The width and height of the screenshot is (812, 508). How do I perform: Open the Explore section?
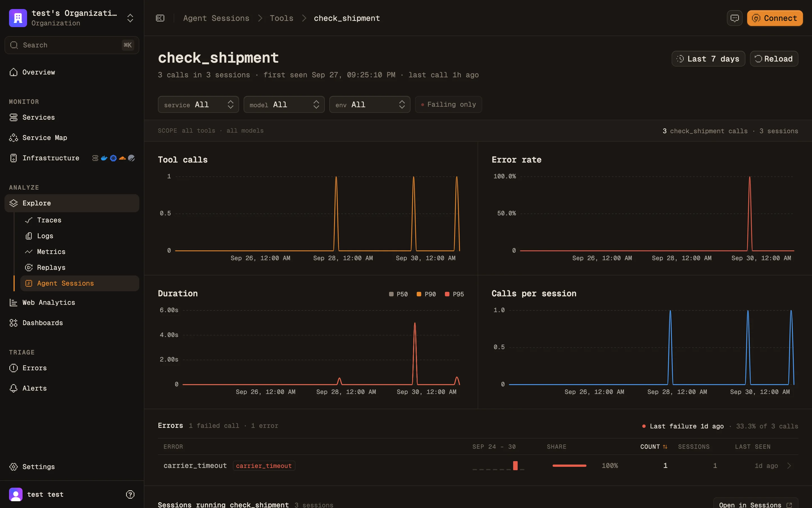point(72,203)
